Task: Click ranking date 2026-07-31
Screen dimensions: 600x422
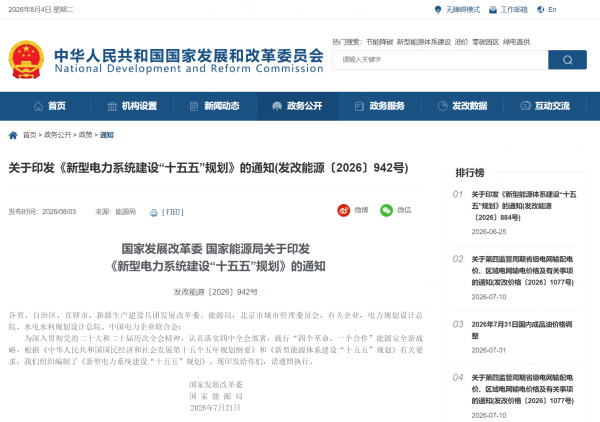Action: (489, 350)
